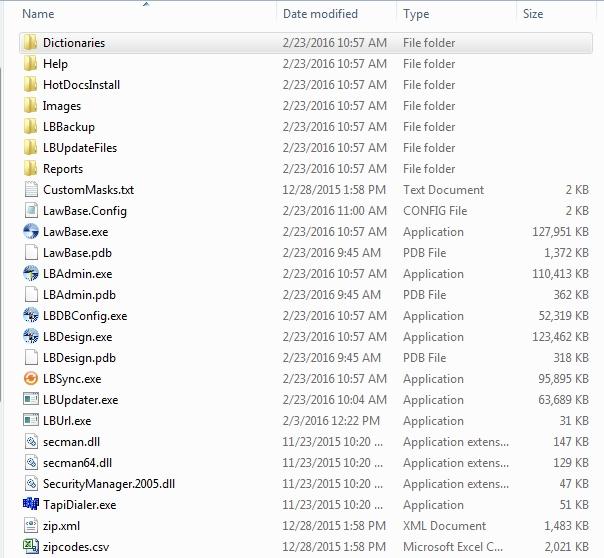Click the LBUrl.exe window icon
The height and width of the screenshot is (558, 604).
pyautogui.click(x=31, y=421)
